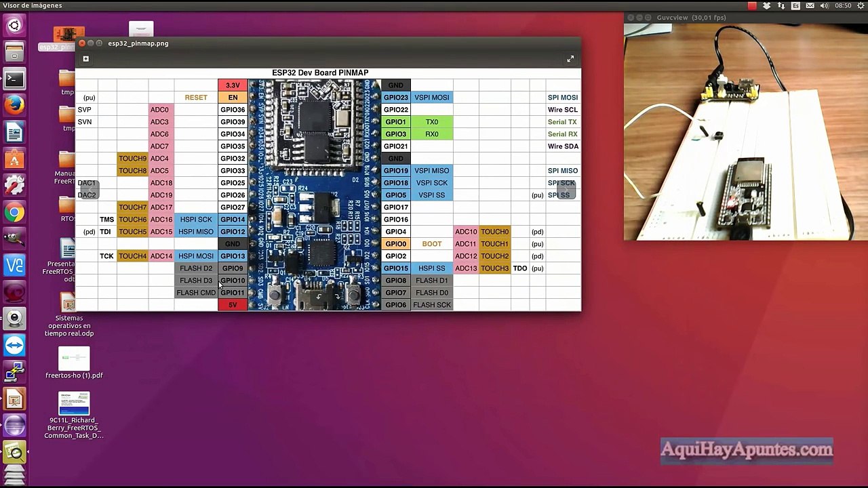
Task: Click the 5V pin cell
Action: 233,305
